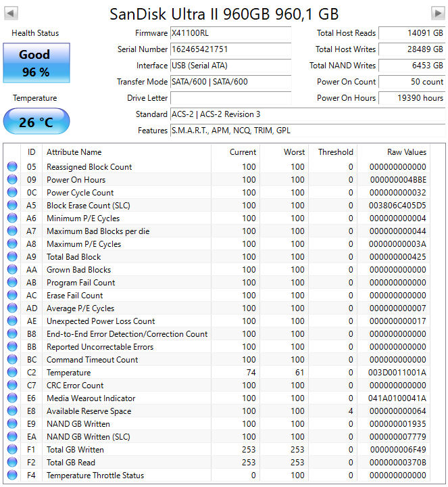Click raw value 003D0011001A

pos(397,373)
